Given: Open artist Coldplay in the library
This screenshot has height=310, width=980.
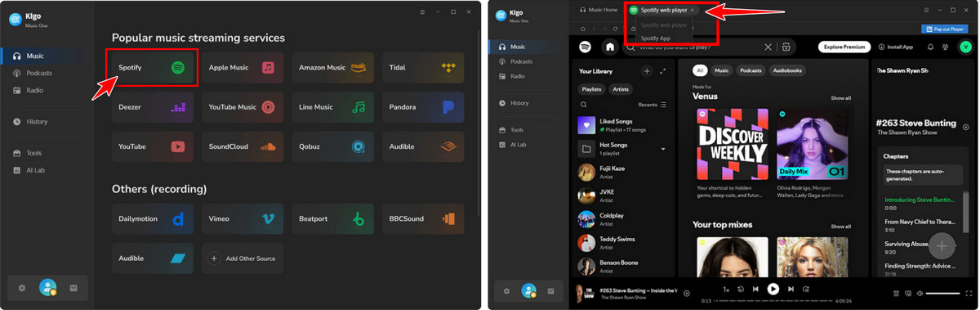Looking at the screenshot, I should [622, 219].
